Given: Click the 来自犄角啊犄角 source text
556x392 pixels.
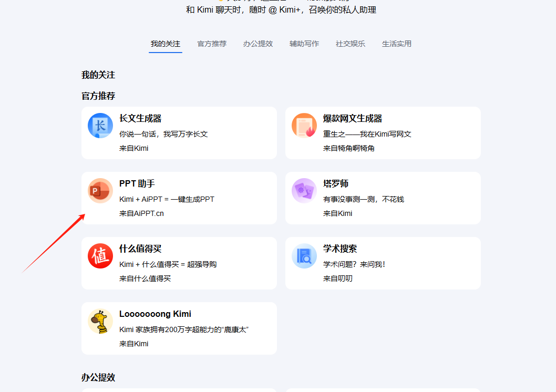Looking at the screenshot, I should pyautogui.click(x=349, y=148).
